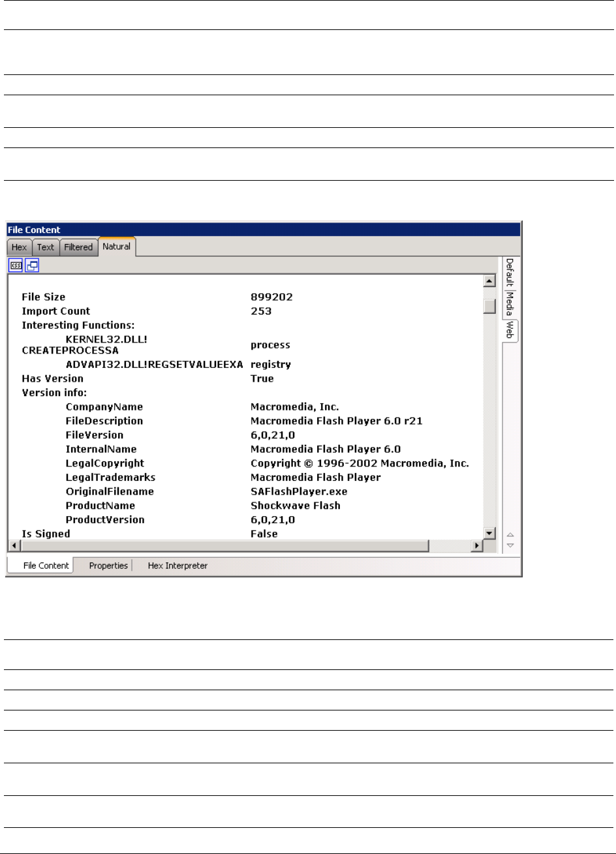Click the small down triangle on the side tab strip
This screenshot has width=616, height=854.
pyautogui.click(x=510, y=544)
